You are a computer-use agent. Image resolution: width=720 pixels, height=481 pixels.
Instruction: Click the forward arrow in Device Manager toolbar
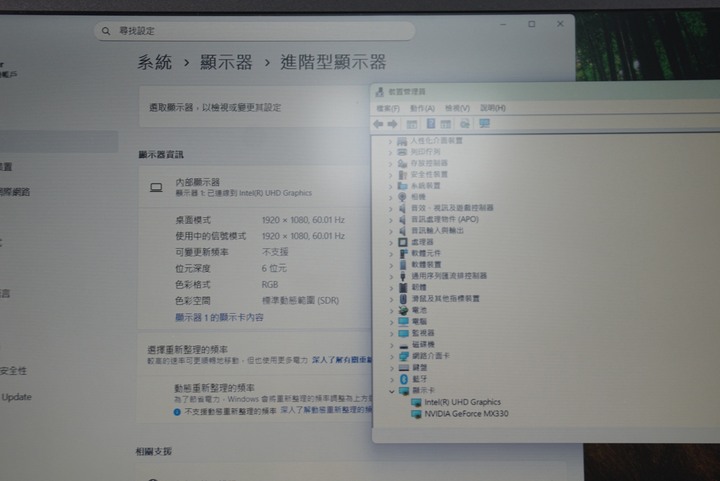click(x=393, y=124)
